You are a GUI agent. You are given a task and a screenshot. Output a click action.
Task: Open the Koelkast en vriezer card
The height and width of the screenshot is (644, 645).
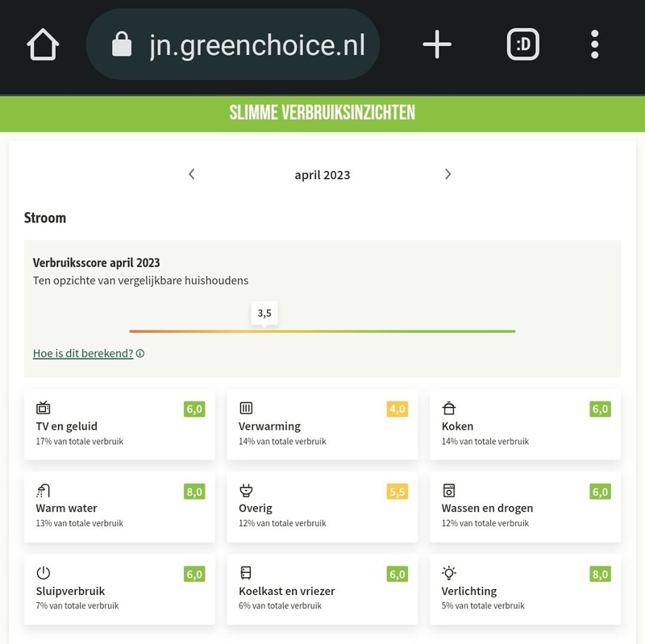pos(322,589)
